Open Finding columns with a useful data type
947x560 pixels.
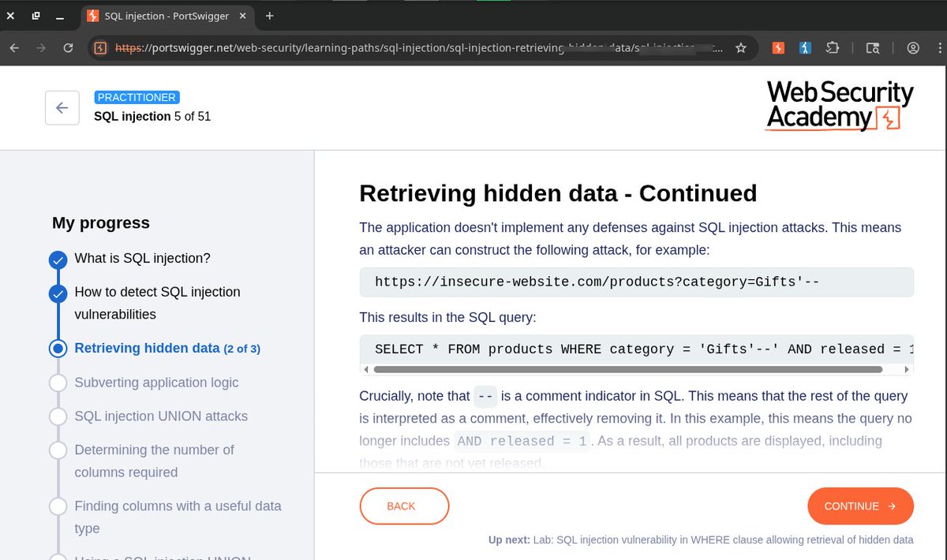(178, 517)
